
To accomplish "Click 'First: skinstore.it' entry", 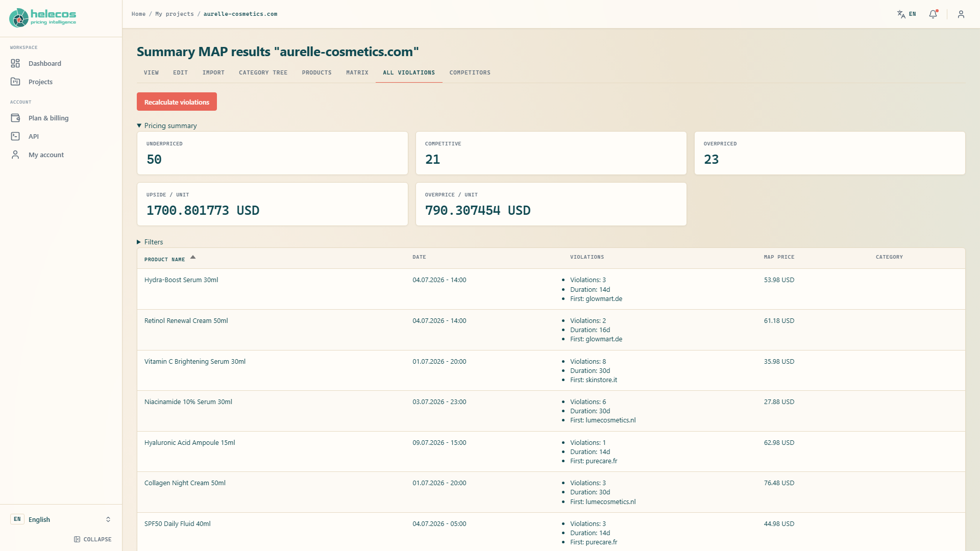I will pos(594,380).
